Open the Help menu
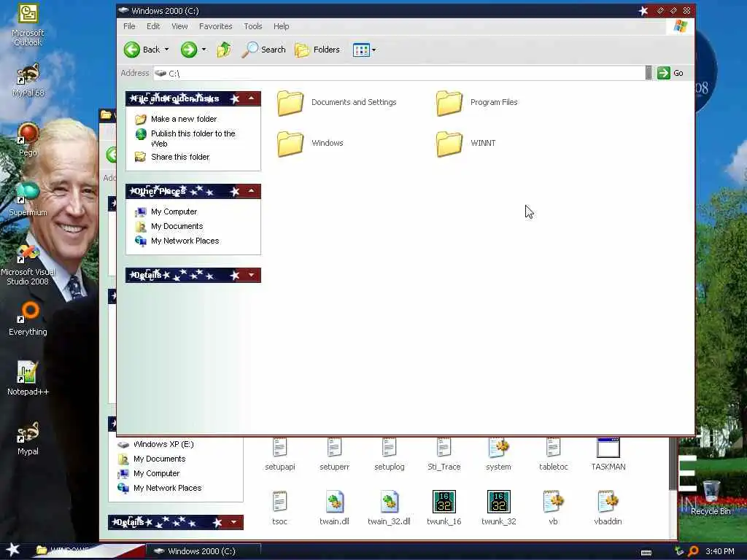The height and width of the screenshot is (560, 747). tap(281, 26)
